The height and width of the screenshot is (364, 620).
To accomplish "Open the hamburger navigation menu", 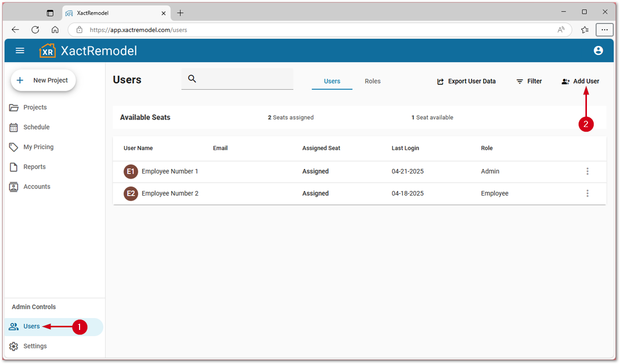I will 20,51.
